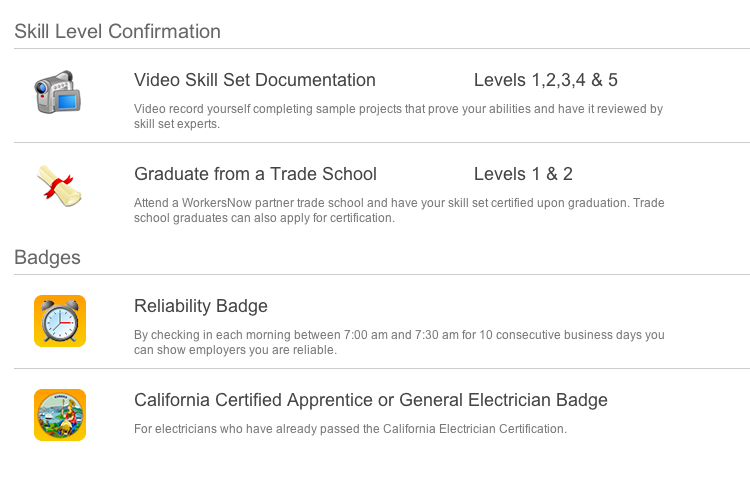
Task: Click the video recording description text
Action: click(x=398, y=109)
